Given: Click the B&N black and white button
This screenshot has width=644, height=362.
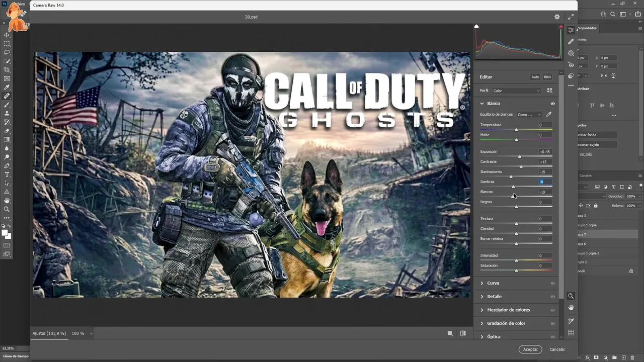Looking at the screenshot, I should [x=547, y=77].
